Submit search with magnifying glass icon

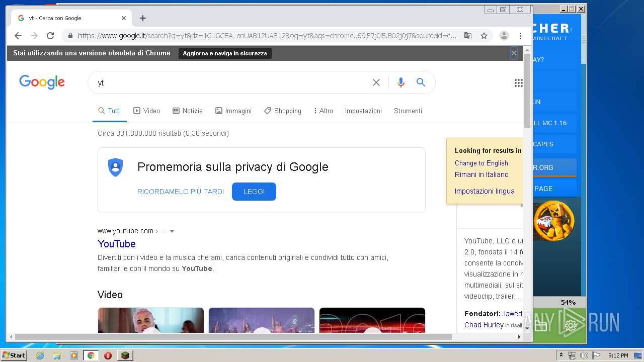[421, 82]
